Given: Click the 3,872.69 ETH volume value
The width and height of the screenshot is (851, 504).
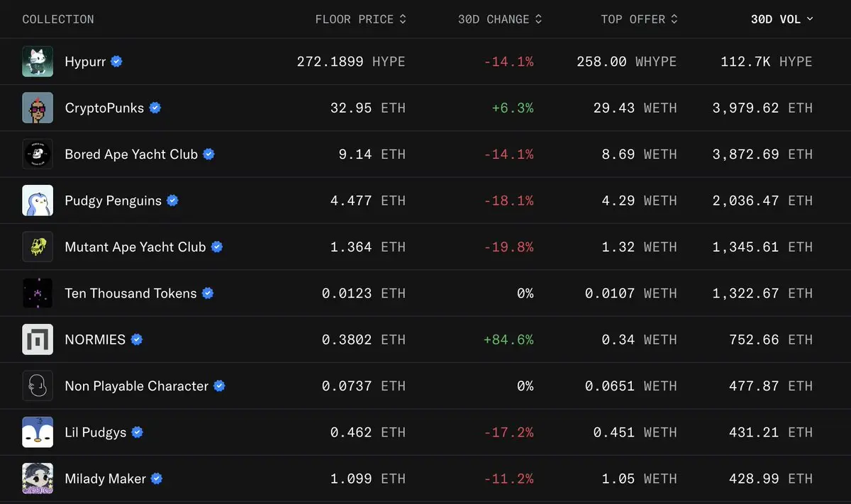Looking at the screenshot, I should click(x=762, y=154).
